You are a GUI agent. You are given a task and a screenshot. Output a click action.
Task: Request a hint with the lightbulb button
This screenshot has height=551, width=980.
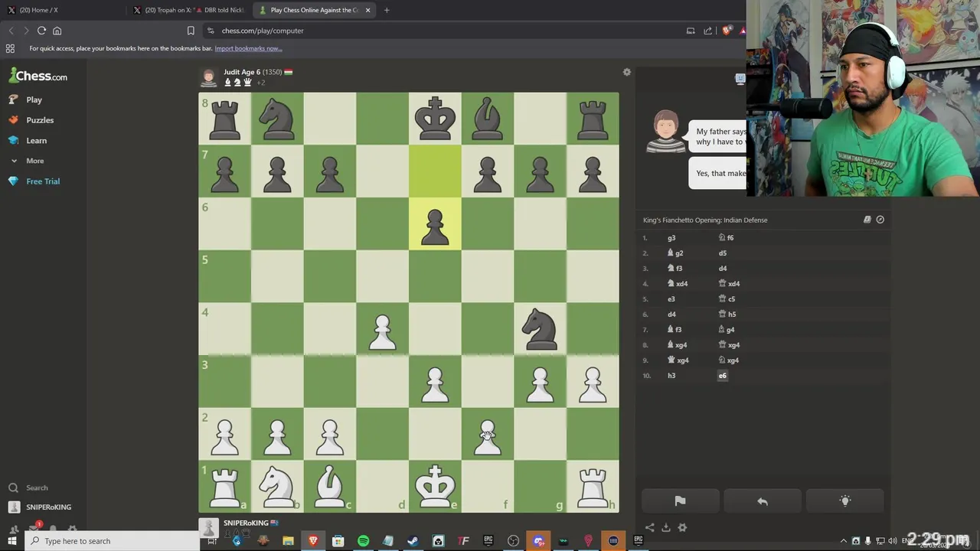[x=845, y=501]
